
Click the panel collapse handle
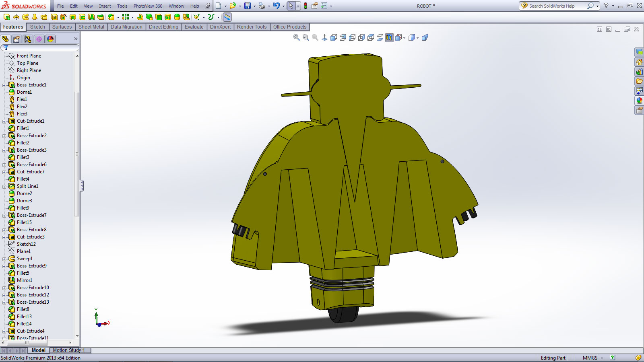pos(82,185)
